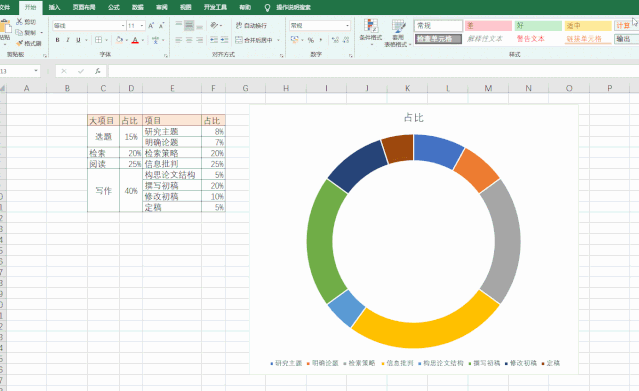Toggle Italic formatting
This screenshot has width=639, height=391.
(68, 40)
